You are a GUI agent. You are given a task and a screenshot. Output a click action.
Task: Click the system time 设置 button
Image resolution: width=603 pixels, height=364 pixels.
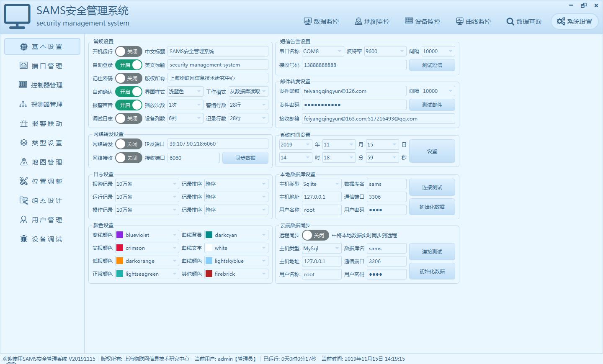tap(432, 151)
